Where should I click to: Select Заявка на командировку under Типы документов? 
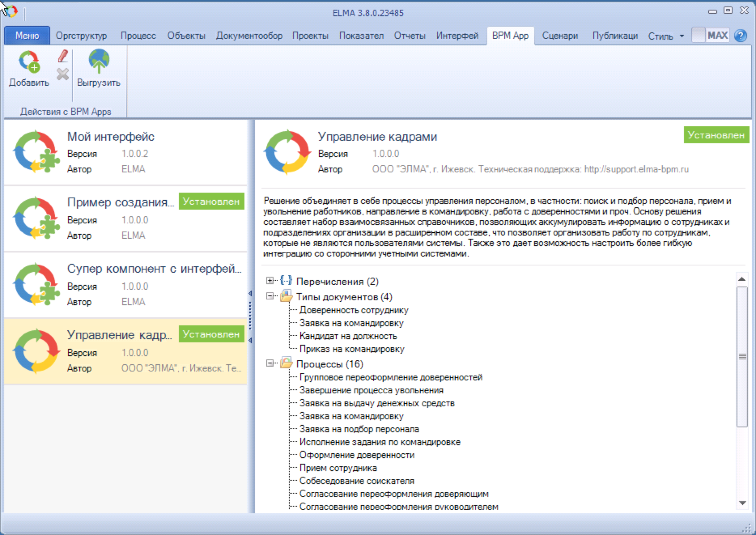351,323
